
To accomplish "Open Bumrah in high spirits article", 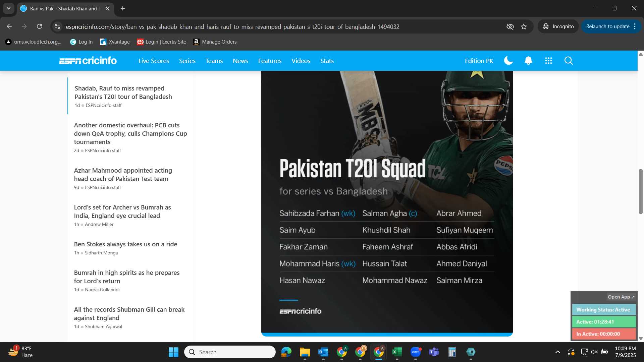I will click(127, 277).
